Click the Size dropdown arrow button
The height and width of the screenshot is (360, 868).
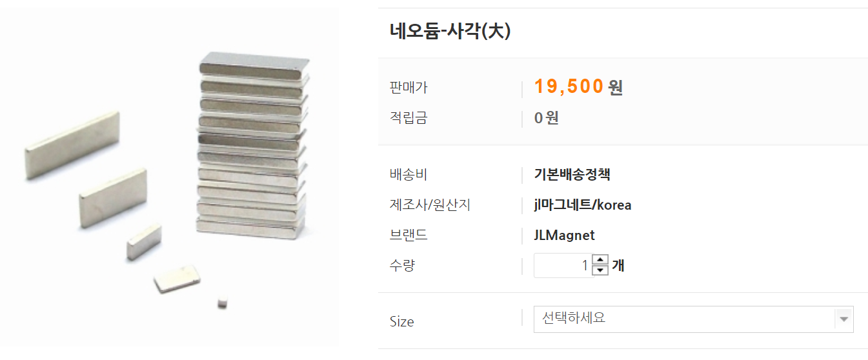(843, 319)
